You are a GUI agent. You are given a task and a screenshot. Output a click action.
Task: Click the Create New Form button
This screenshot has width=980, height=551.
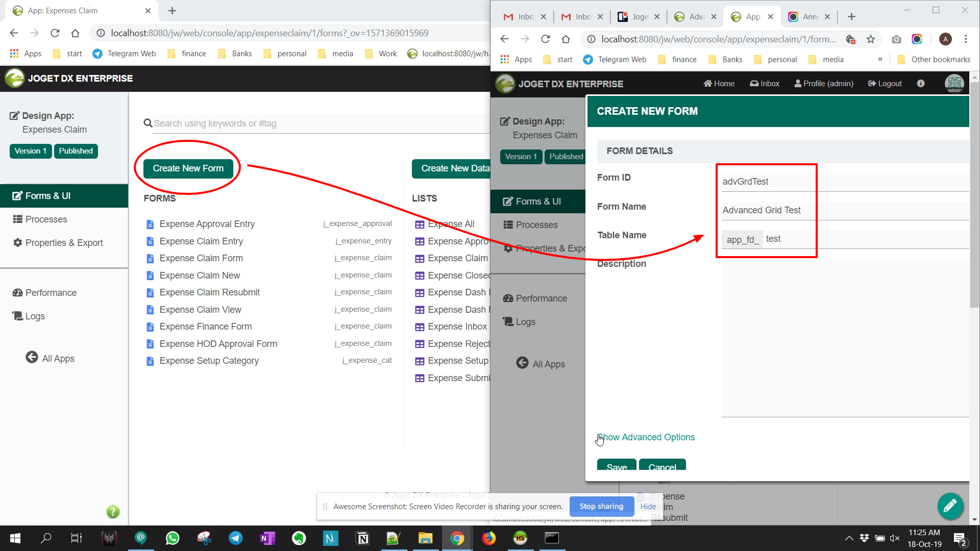tap(188, 168)
